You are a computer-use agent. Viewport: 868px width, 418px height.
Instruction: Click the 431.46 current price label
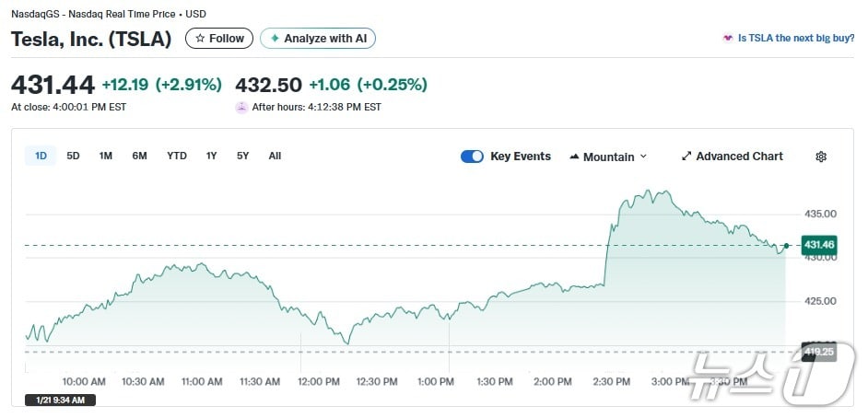[818, 245]
